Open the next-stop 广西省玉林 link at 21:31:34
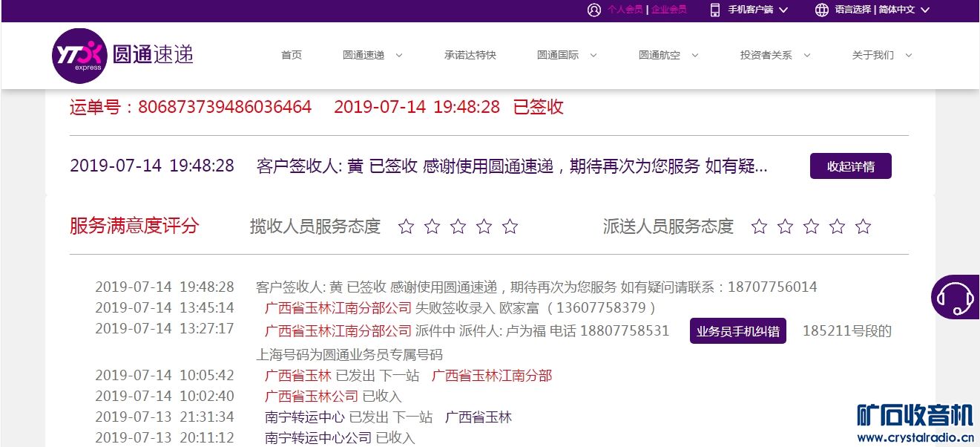 click(479, 417)
